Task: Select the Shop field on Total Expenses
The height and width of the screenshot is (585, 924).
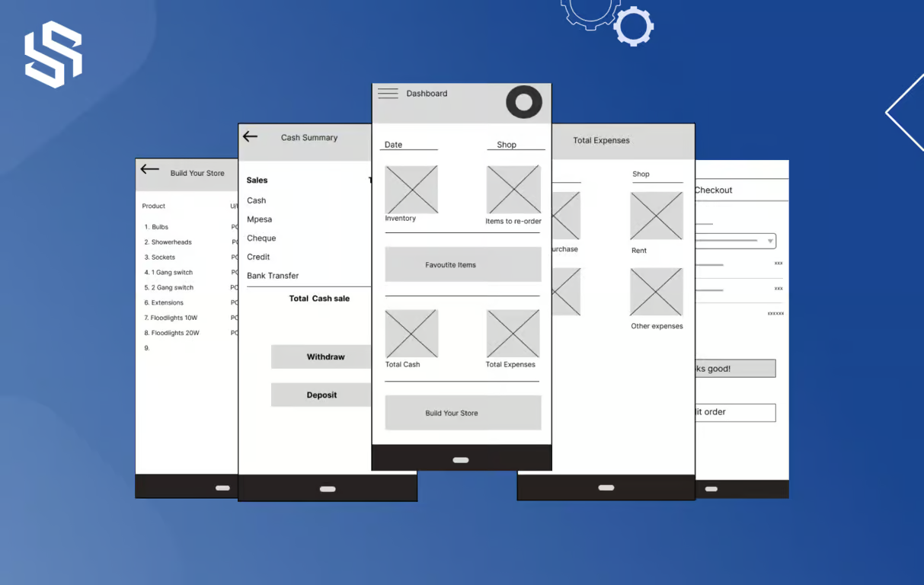Action: click(657, 174)
